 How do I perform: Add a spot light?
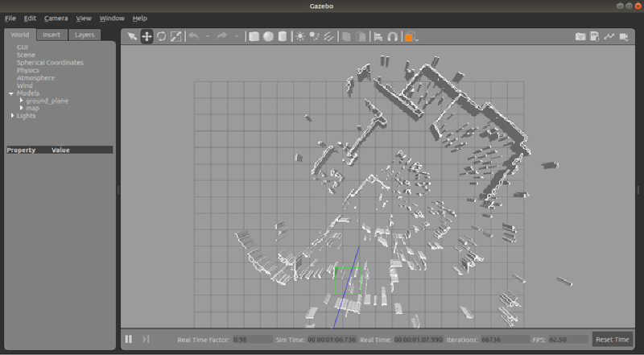click(x=314, y=36)
